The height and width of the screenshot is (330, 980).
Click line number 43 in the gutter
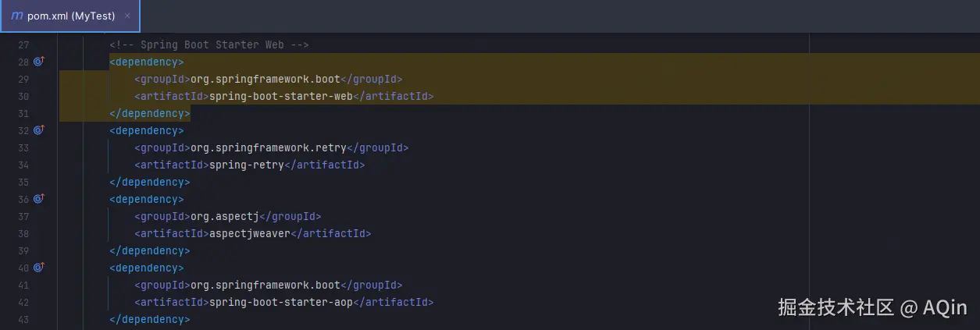[x=23, y=320]
